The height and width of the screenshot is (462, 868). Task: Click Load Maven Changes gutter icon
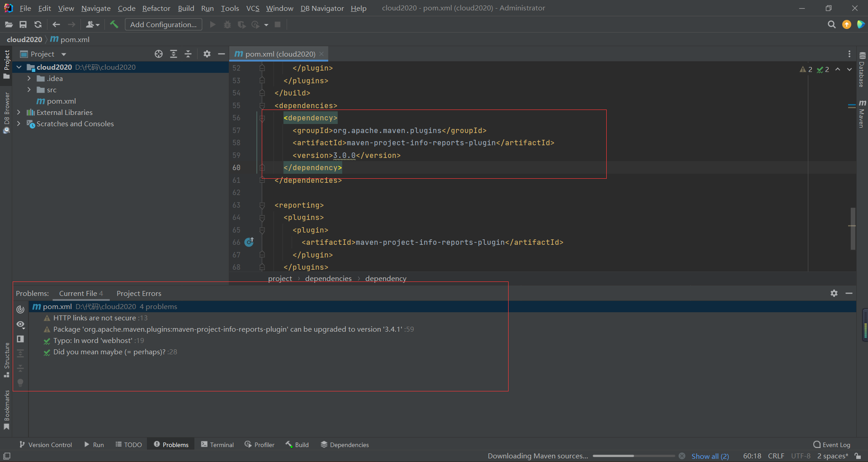249,242
